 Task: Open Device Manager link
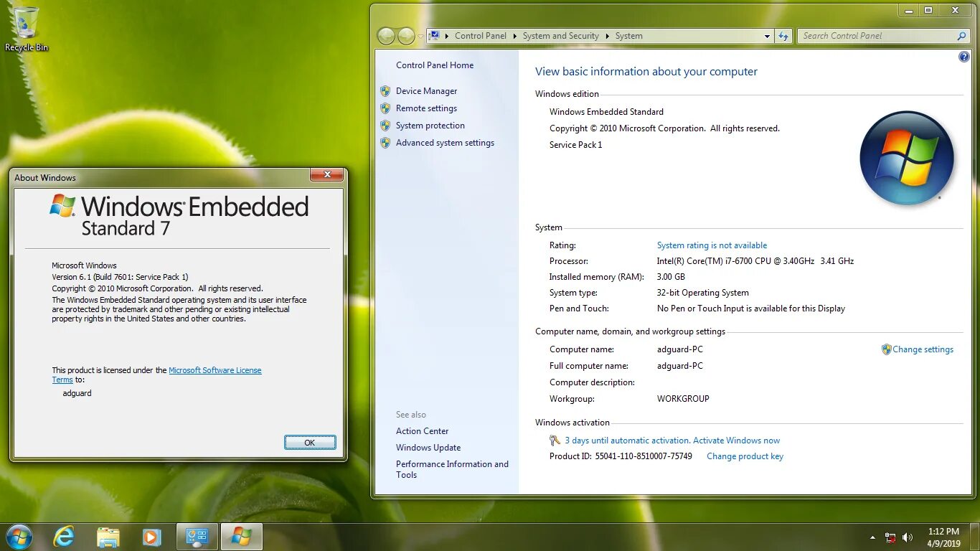[426, 91]
